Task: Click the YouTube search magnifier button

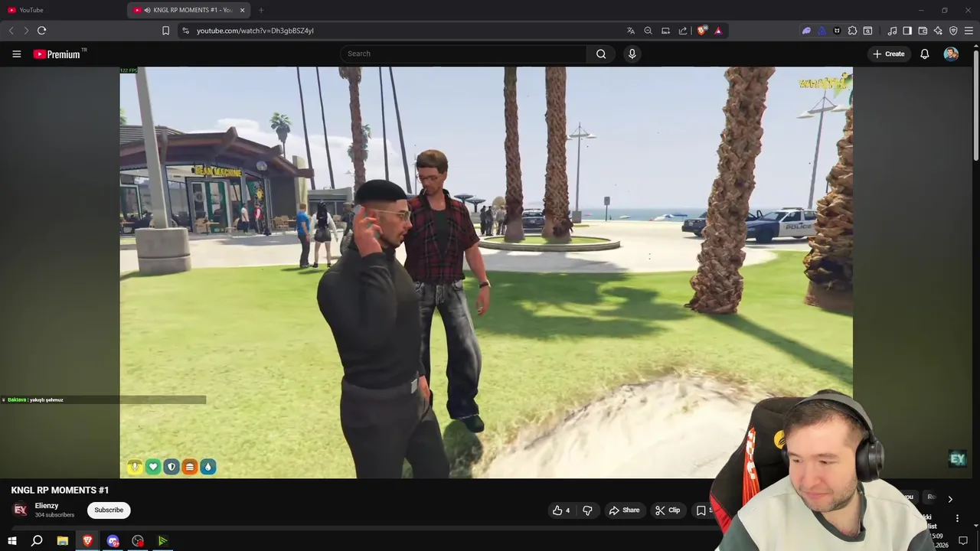Action: [x=601, y=54]
